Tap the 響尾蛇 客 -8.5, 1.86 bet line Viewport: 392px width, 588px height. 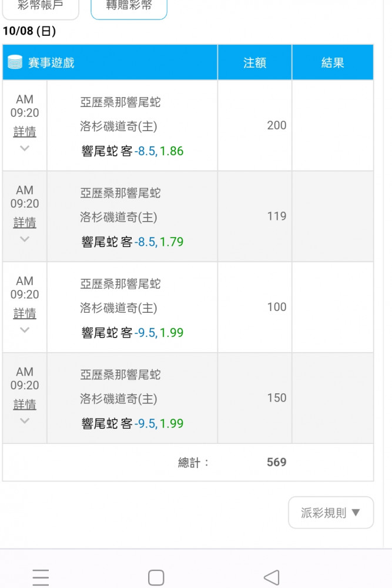coord(132,151)
